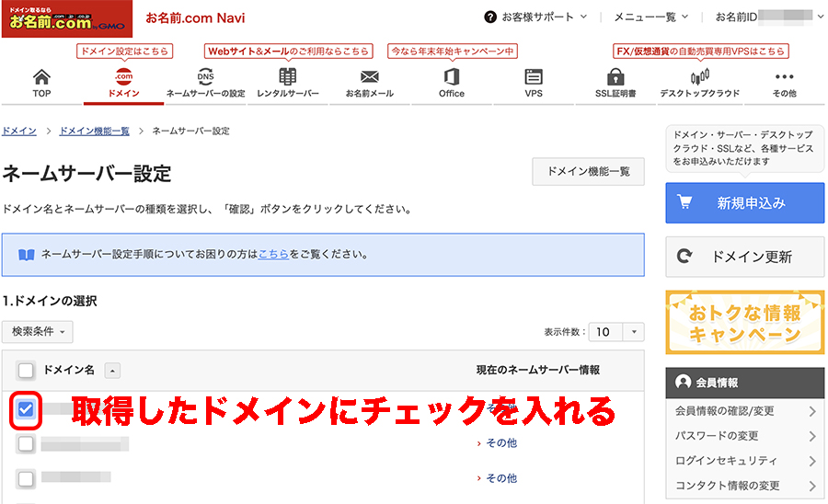Open the VPS icon
Image resolution: width=828 pixels, height=504 pixels.
tap(534, 77)
